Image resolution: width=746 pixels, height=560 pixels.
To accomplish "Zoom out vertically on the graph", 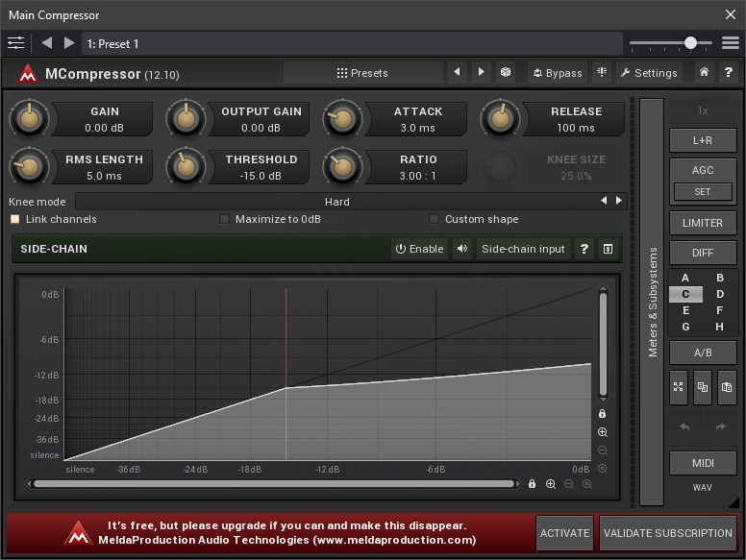I will click(603, 450).
